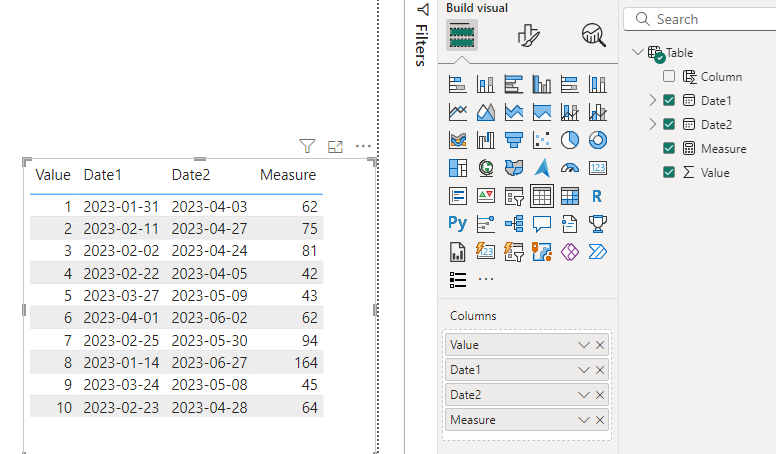Screen dimensions: 776x454
Task: Remove Measure from Columns well
Action: [600, 420]
